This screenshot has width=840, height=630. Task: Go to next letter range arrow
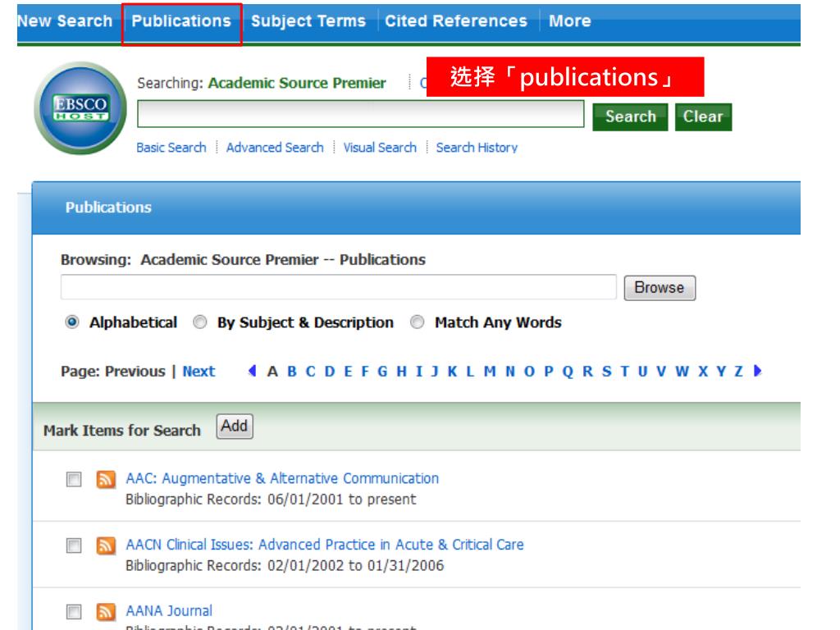757,371
